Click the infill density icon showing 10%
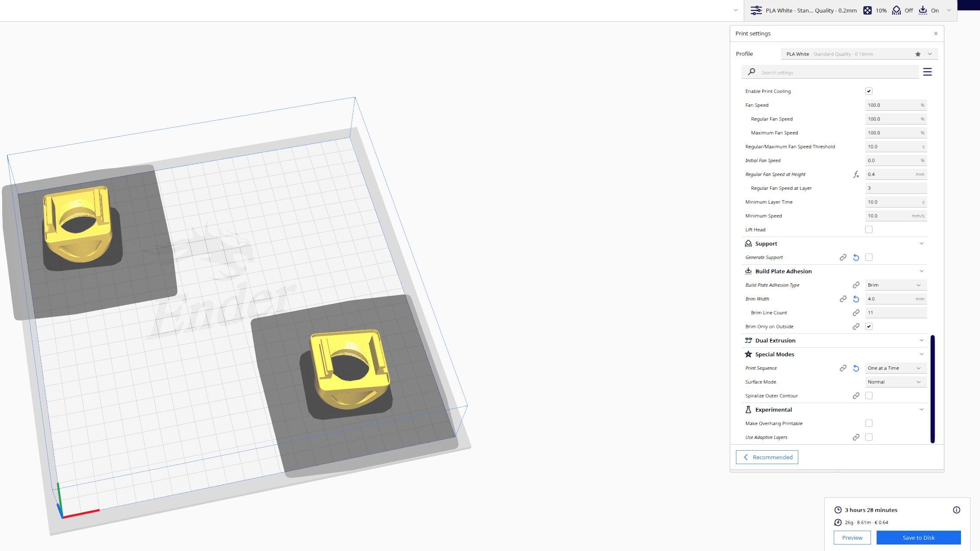This screenshot has height=551, width=980. pyautogui.click(x=868, y=10)
